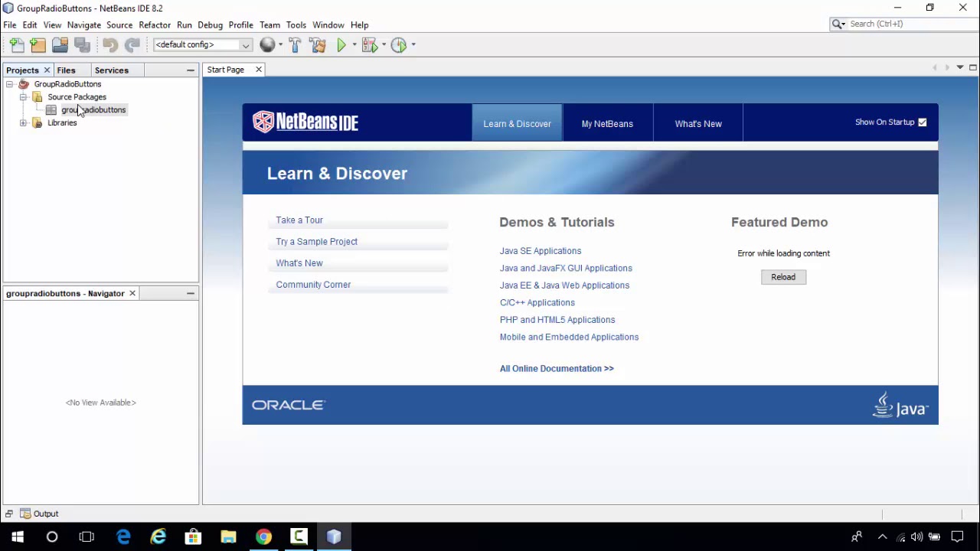Maximize the editor window icon
This screenshot has width=980, height=551.
[x=973, y=67]
